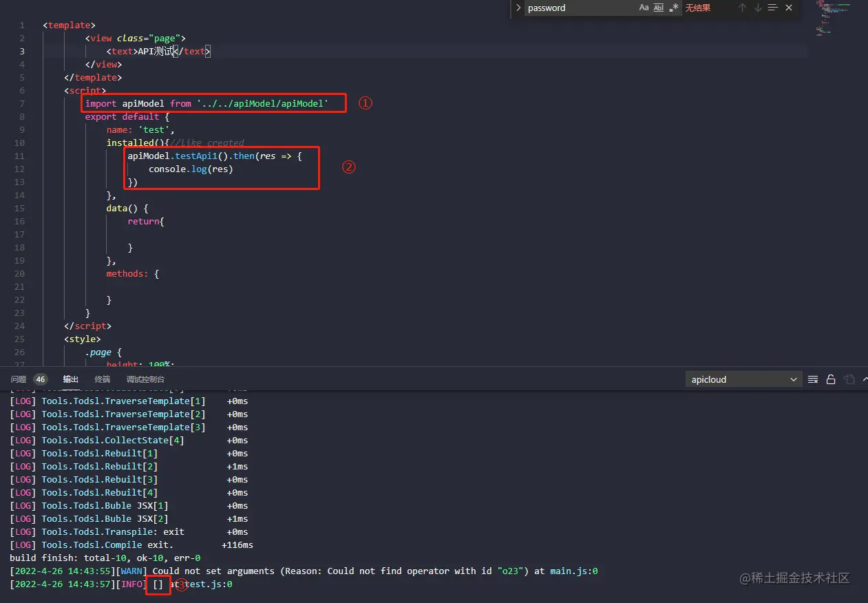Click the problems count badge '46'
This screenshot has height=603, width=868.
coord(41,379)
